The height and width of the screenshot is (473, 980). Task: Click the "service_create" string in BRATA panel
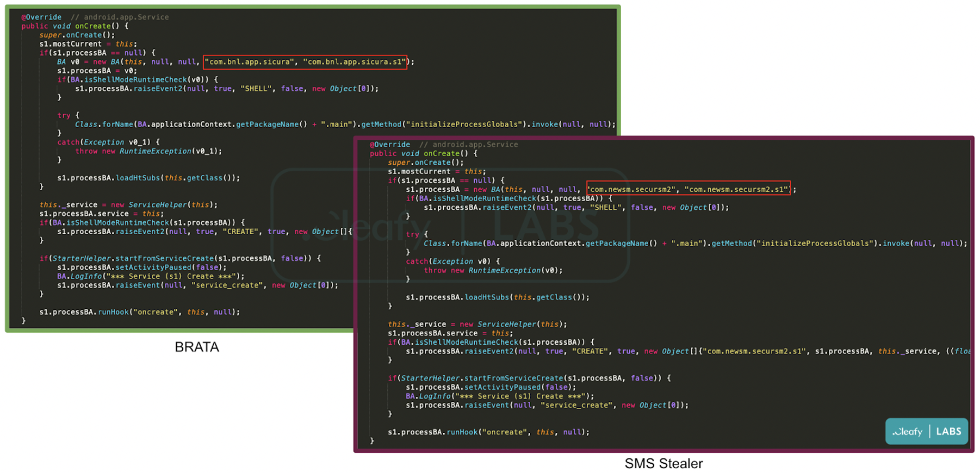point(227,285)
